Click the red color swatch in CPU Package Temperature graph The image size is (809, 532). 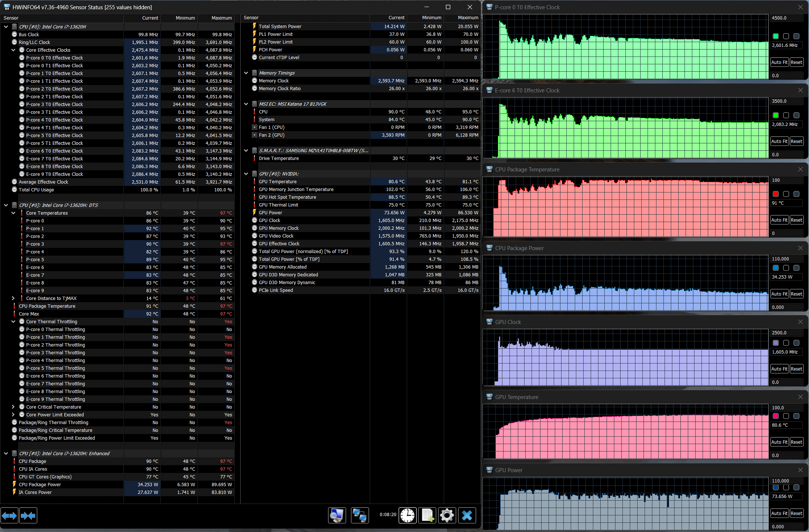pyautogui.click(x=776, y=194)
